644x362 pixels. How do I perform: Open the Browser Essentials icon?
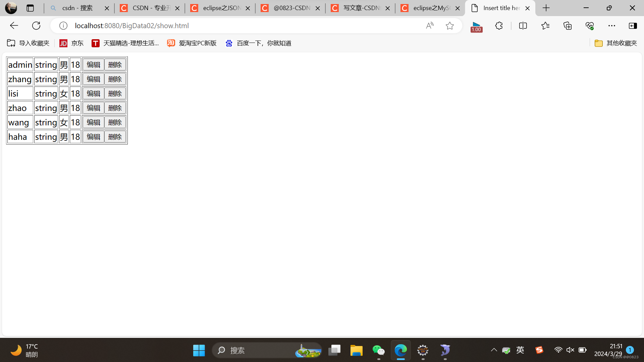tap(589, 25)
